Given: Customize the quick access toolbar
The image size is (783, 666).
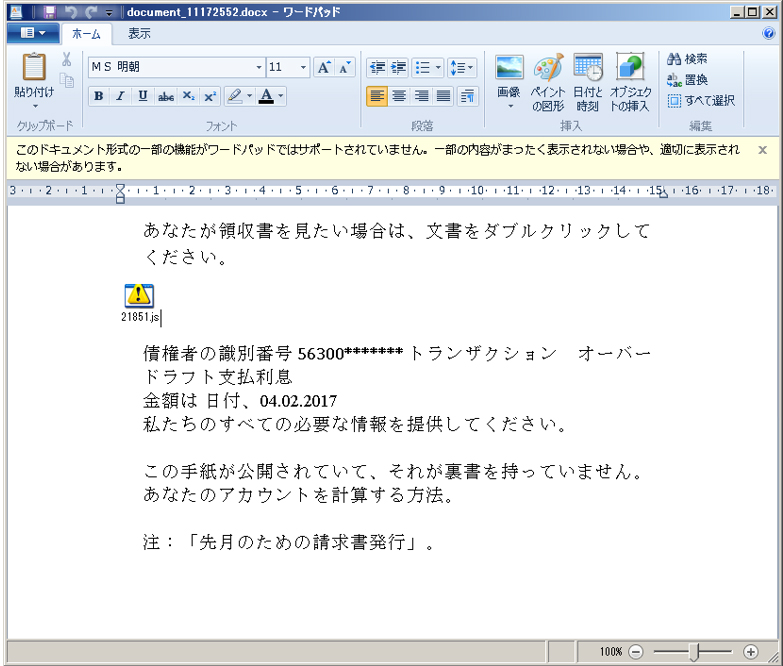Looking at the screenshot, I should pyautogui.click(x=109, y=12).
